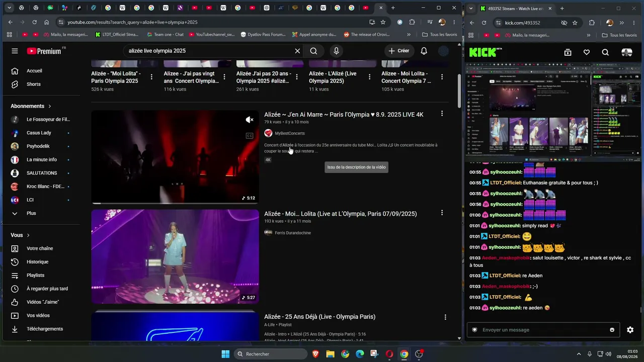Clear the YouTube search query
This screenshot has height=362, width=644.
[297, 51]
